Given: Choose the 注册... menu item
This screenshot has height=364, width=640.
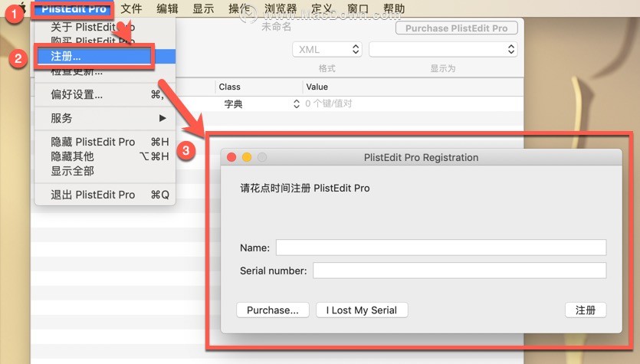Looking at the screenshot, I should pos(105,56).
